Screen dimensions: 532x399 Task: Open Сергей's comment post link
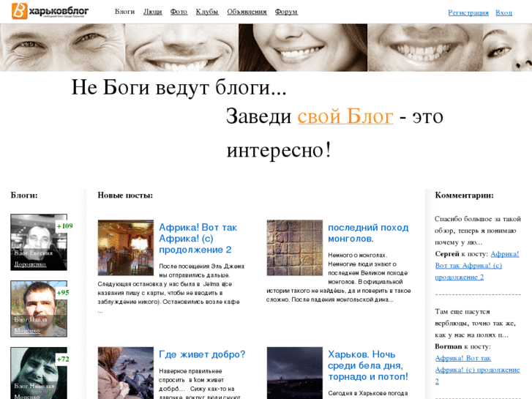[x=476, y=266]
